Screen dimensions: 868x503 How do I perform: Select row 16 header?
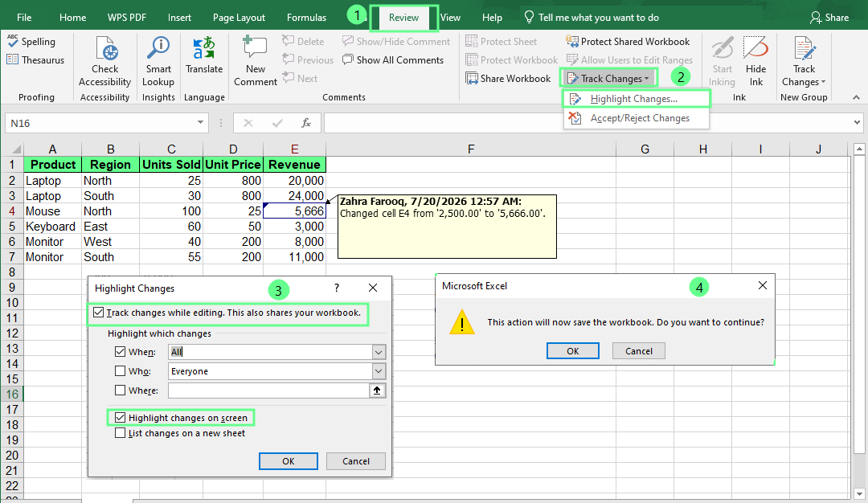[11, 394]
